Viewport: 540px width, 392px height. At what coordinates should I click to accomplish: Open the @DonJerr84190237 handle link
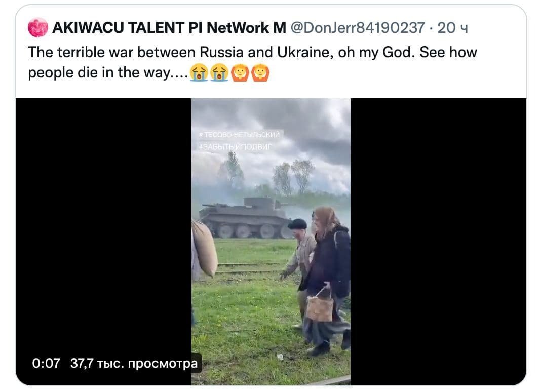(357, 28)
